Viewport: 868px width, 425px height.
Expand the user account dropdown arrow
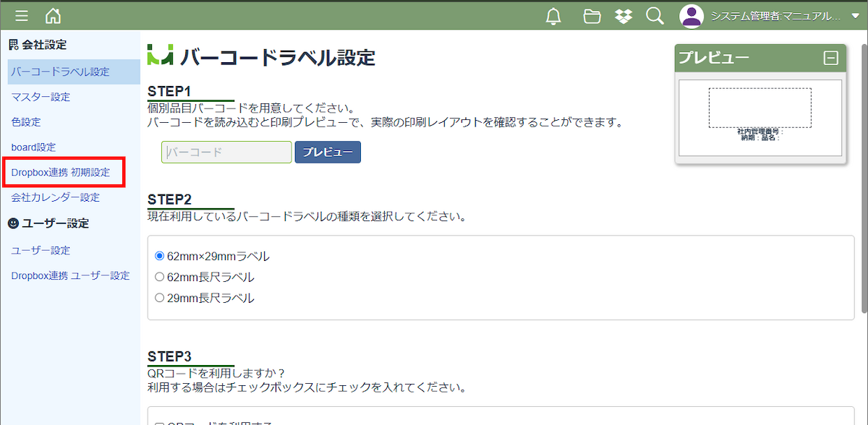point(855,16)
